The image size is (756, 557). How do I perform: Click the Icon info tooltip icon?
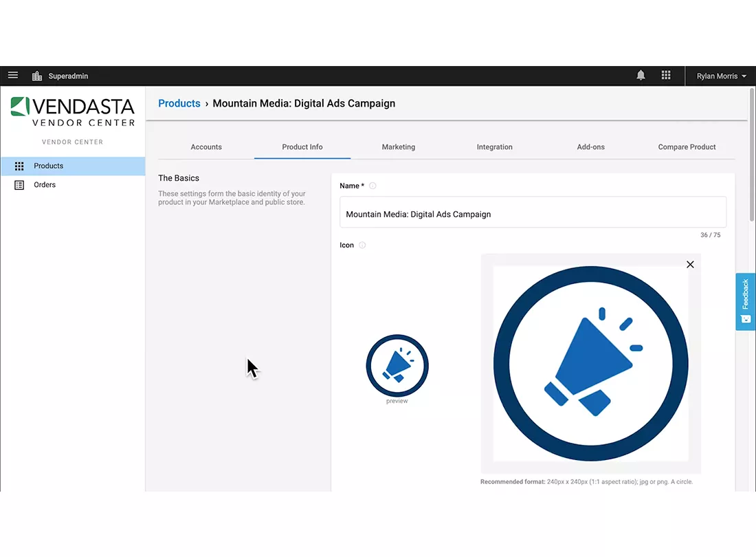click(362, 245)
